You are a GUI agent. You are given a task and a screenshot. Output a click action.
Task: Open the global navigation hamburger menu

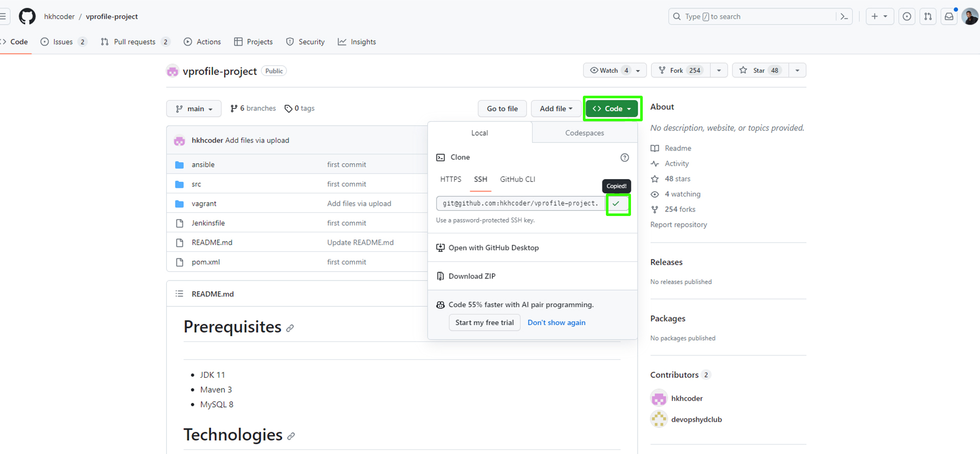click(x=4, y=16)
